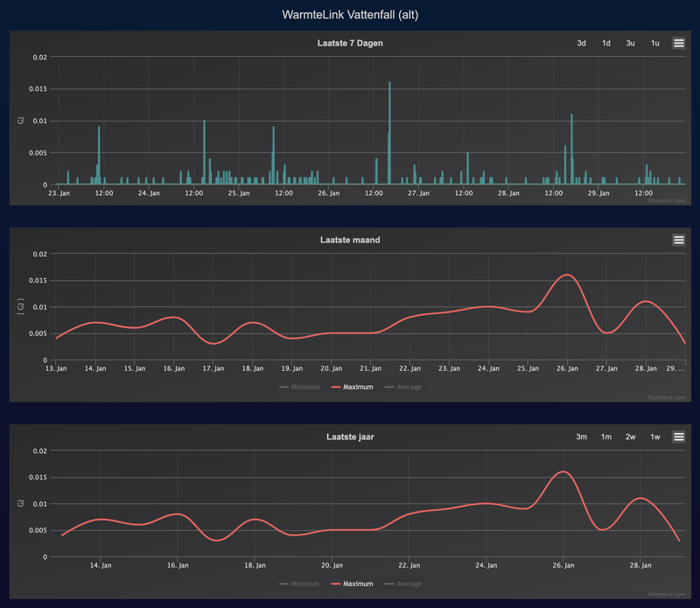Screen dimensions: 700x608
Task: Click the red Maximum line color marker in Laatste maand legend
Action: coord(336,387)
